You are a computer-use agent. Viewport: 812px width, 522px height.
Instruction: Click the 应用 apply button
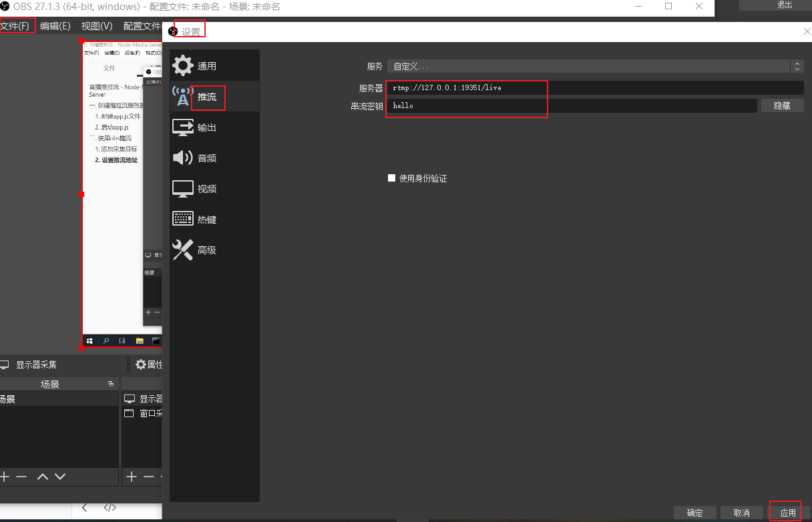point(788,513)
